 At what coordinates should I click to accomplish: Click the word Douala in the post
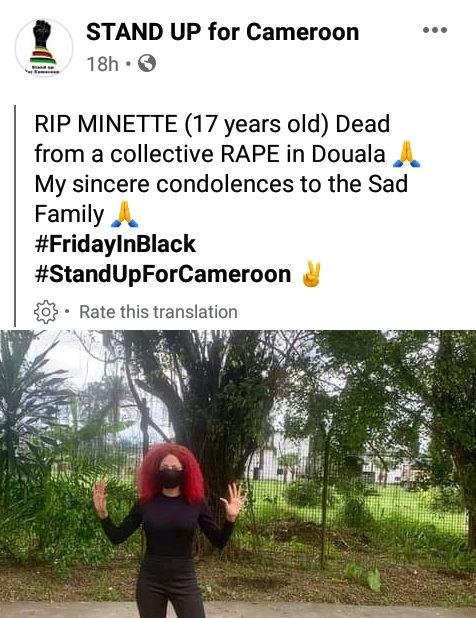[348, 154]
